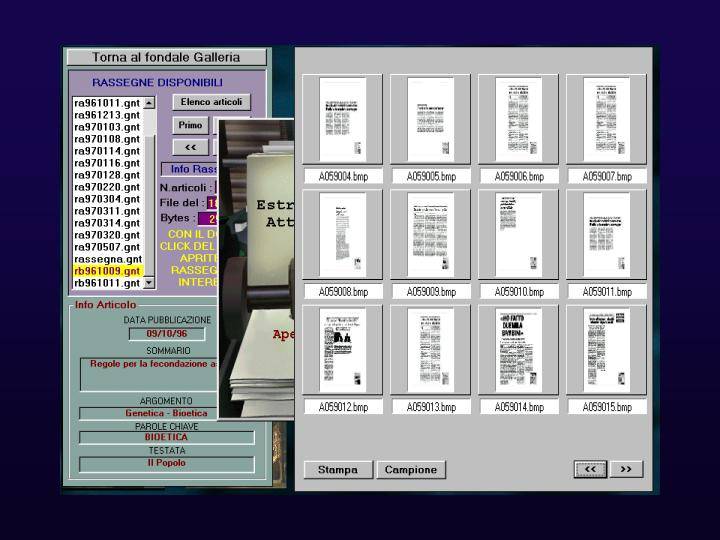Select ra970507.gnt in the list
The height and width of the screenshot is (540, 720).
pos(108,247)
